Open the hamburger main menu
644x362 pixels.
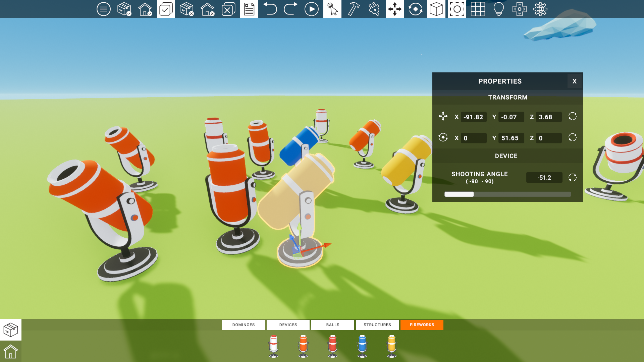click(103, 9)
